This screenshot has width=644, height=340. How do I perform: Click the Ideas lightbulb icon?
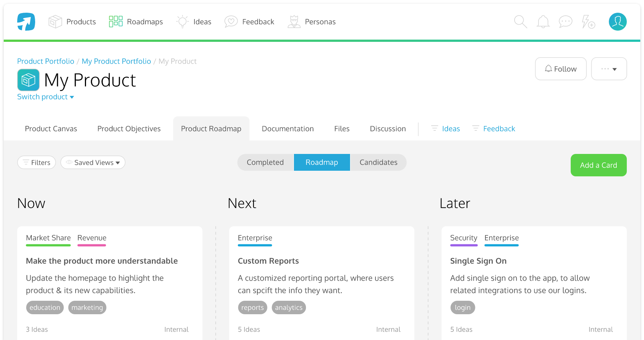click(182, 21)
